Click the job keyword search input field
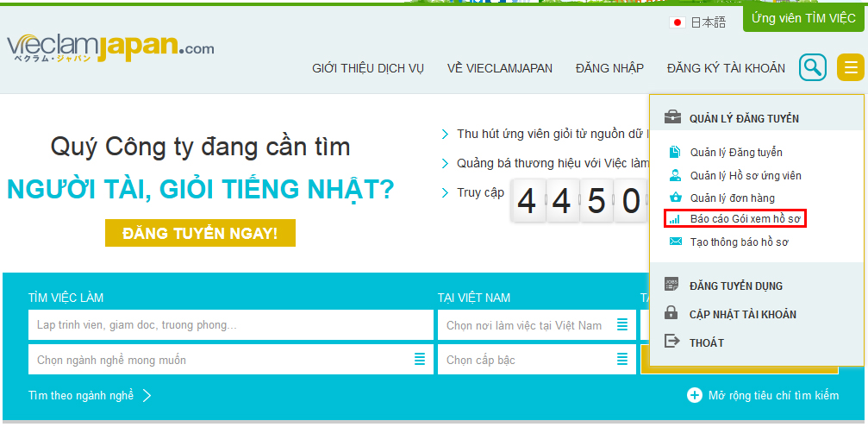This screenshot has height=427, width=868. (231, 325)
